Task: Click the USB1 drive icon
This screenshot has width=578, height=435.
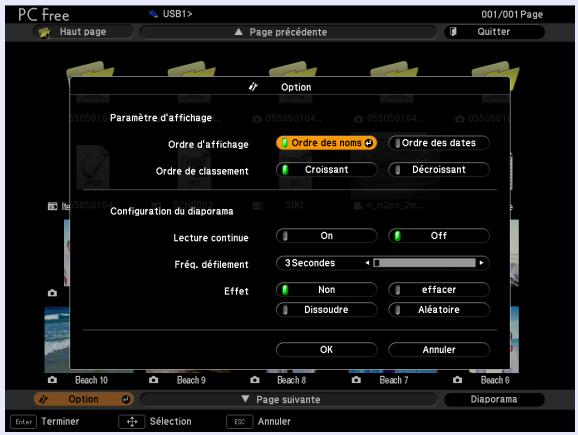Action: [x=153, y=14]
